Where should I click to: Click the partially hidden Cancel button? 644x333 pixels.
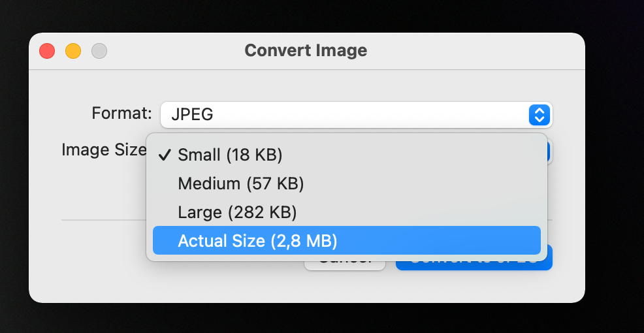click(345, 265)
